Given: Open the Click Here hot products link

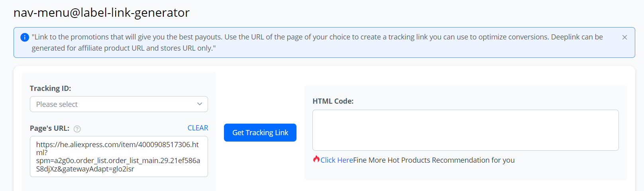Looking at the screenshot, I should pyautogui.click(x=337, y=160).
